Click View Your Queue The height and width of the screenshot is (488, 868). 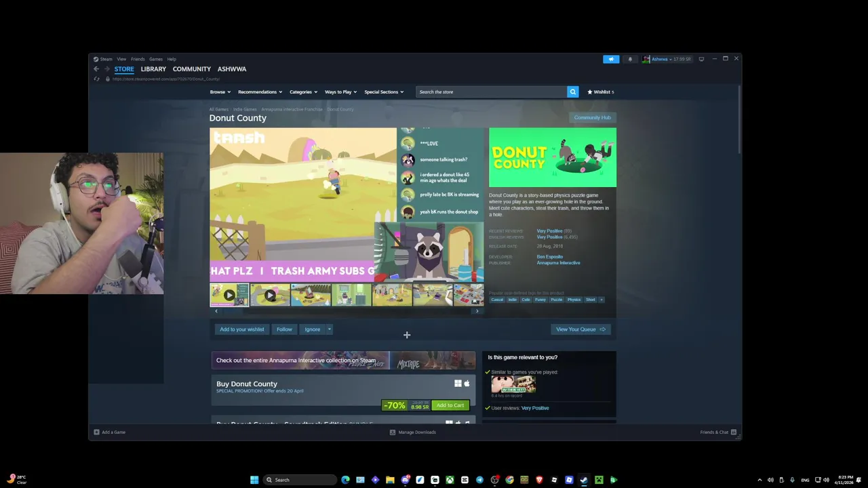coord(580,329)
